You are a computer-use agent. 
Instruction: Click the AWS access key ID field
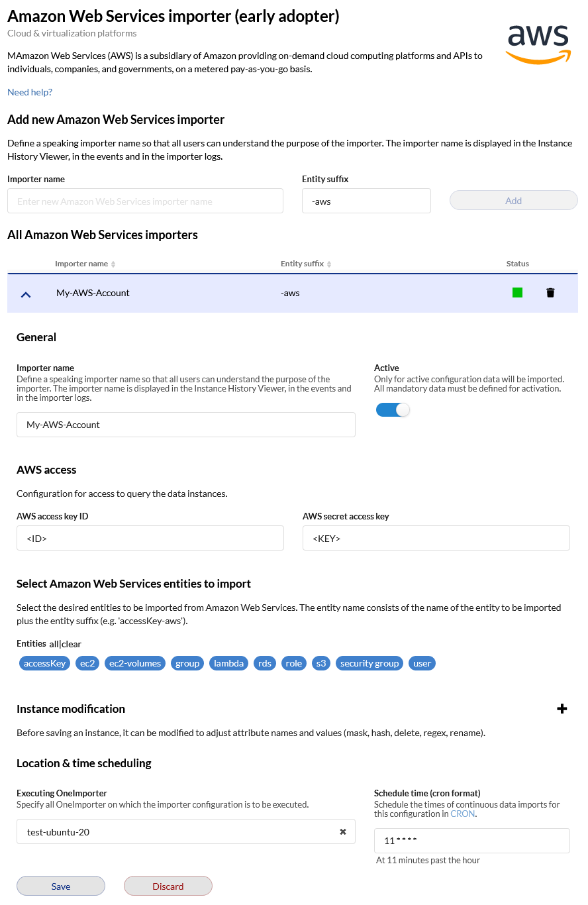(x=150, y=539)
